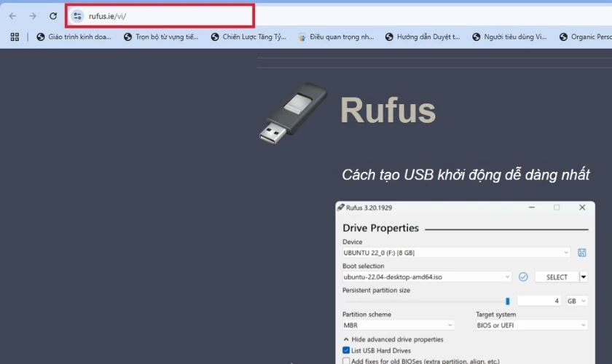
Task: Click the persistent size value field
Action: tap(538, 301)
